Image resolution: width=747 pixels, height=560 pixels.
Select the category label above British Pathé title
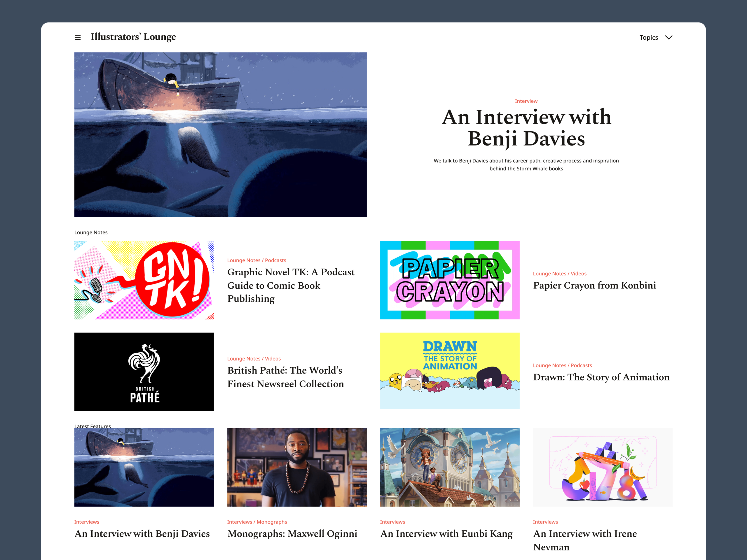254,358
